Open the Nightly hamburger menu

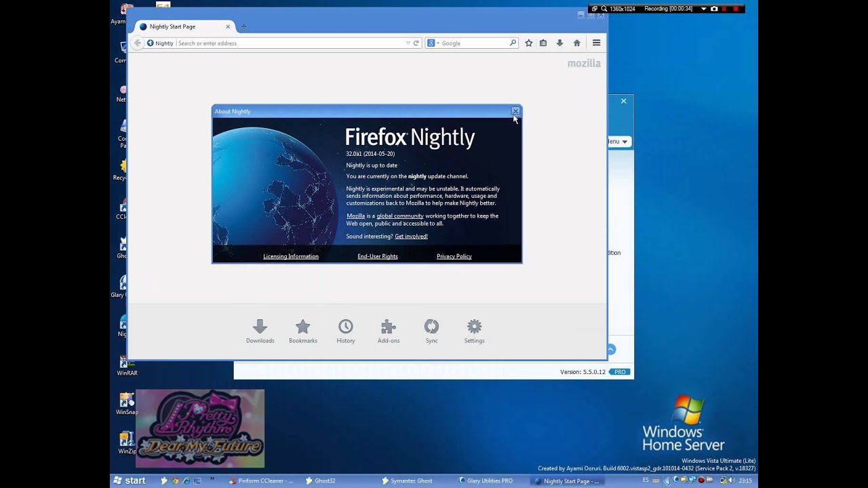(x=597, y=43)
